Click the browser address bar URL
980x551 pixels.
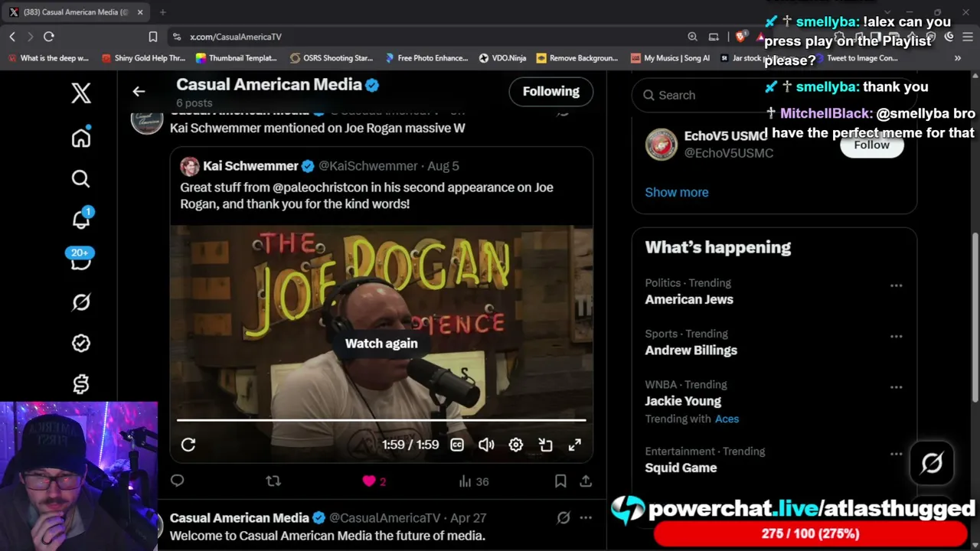click(236, 37)
